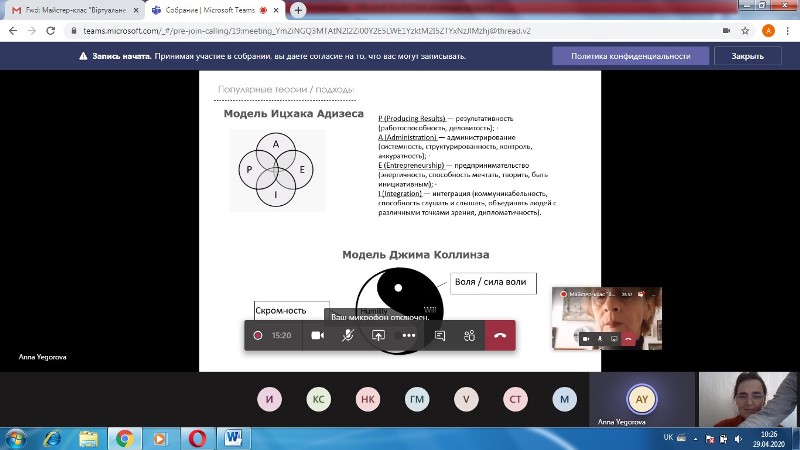
Task: Open the Windows Start menu
Action: [15, 438]
